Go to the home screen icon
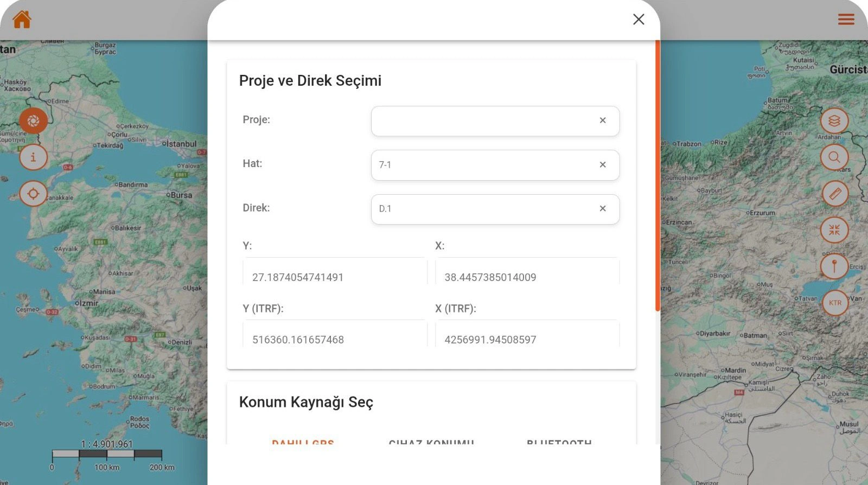Image resolution: width=868 pixels, height=485 pixels. coord(22,20)
